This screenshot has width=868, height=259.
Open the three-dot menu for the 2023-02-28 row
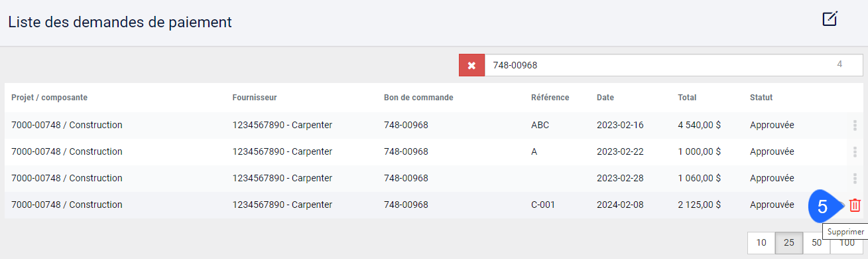(855, 178)
